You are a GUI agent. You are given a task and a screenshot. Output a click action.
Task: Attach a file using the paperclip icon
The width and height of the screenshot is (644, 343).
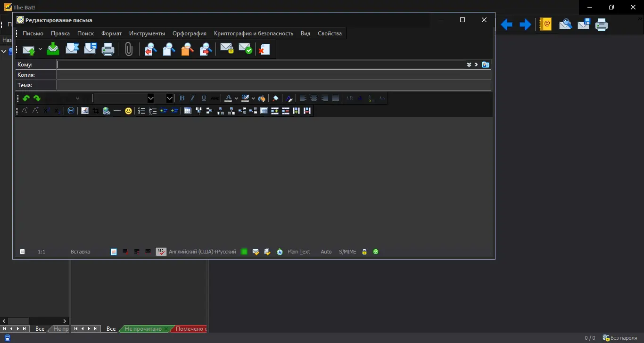tap(129, 49)
